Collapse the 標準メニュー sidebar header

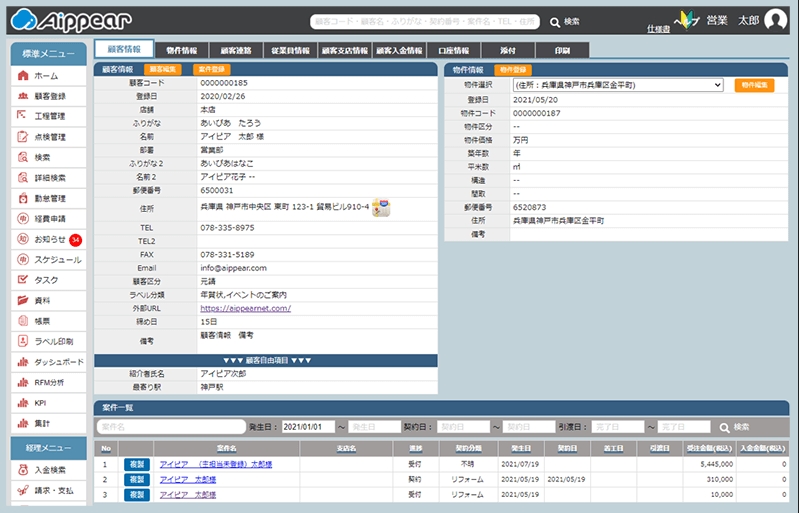(49, 54)
